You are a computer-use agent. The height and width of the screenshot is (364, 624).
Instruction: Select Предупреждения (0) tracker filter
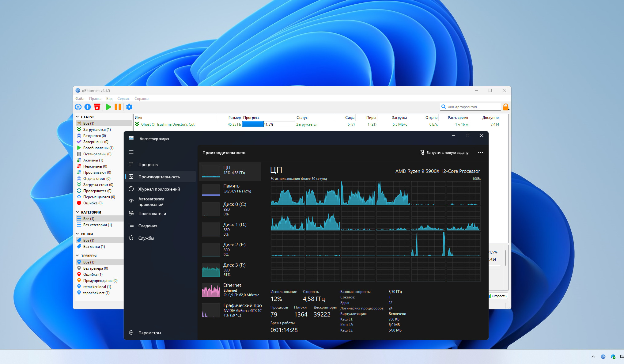pos(100,281)
